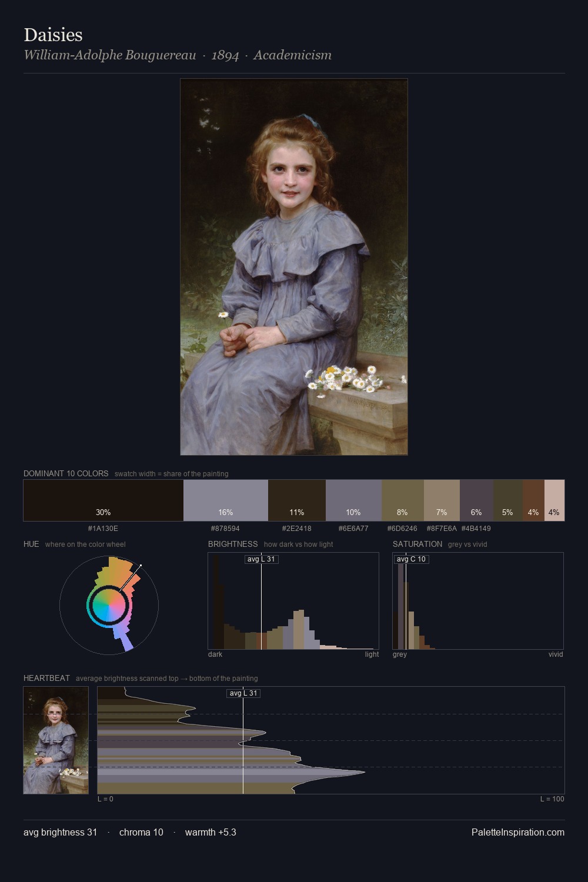Click the 'Daisies' title

(53, 35)
